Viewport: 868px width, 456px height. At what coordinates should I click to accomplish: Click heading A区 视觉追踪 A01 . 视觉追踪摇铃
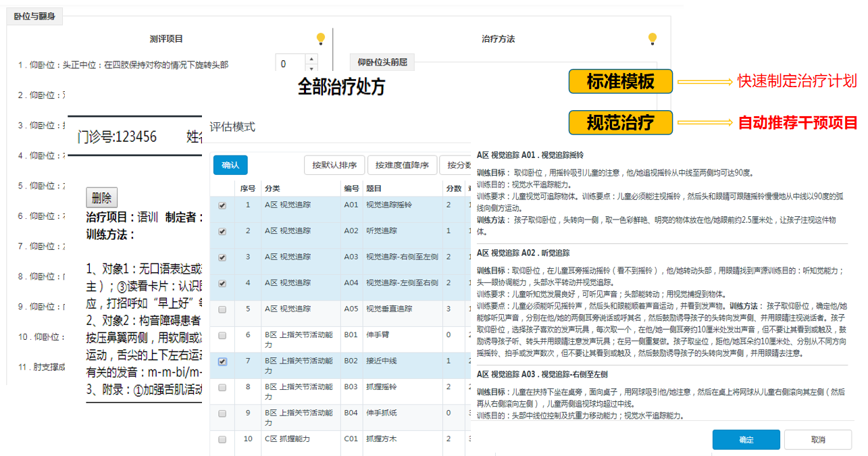coord(530,155)
